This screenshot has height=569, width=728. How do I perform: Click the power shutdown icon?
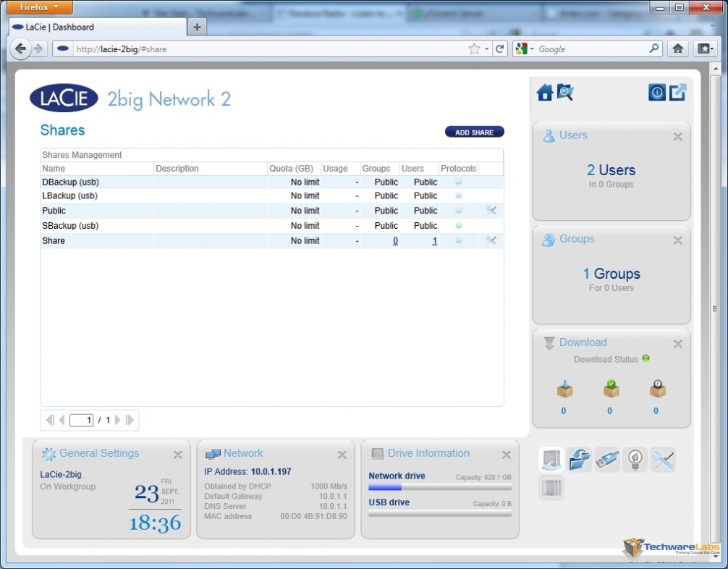pos(657,93)
